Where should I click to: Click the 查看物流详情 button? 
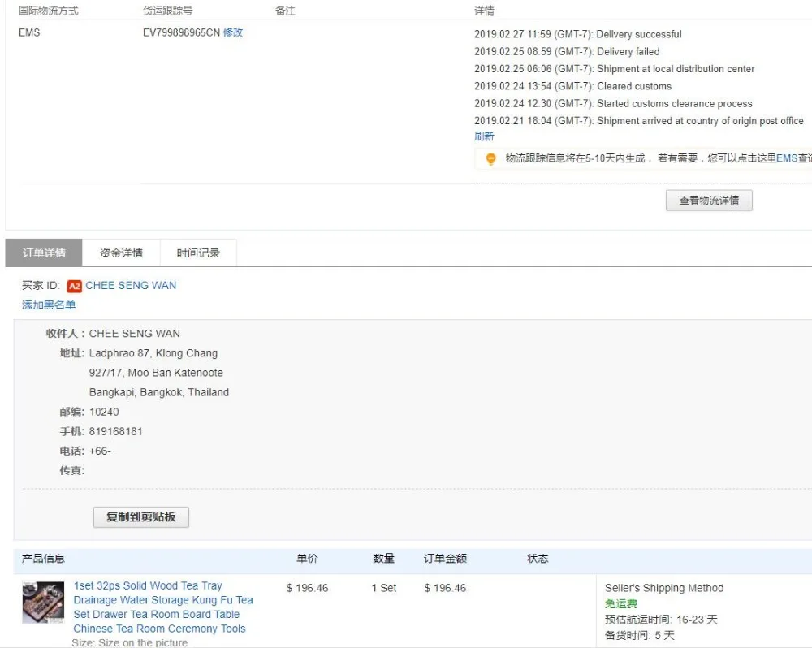coord(709,201)
